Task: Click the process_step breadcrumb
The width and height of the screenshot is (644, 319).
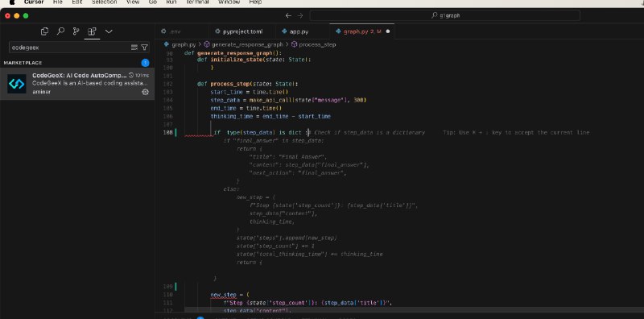Action: [317, 44]
